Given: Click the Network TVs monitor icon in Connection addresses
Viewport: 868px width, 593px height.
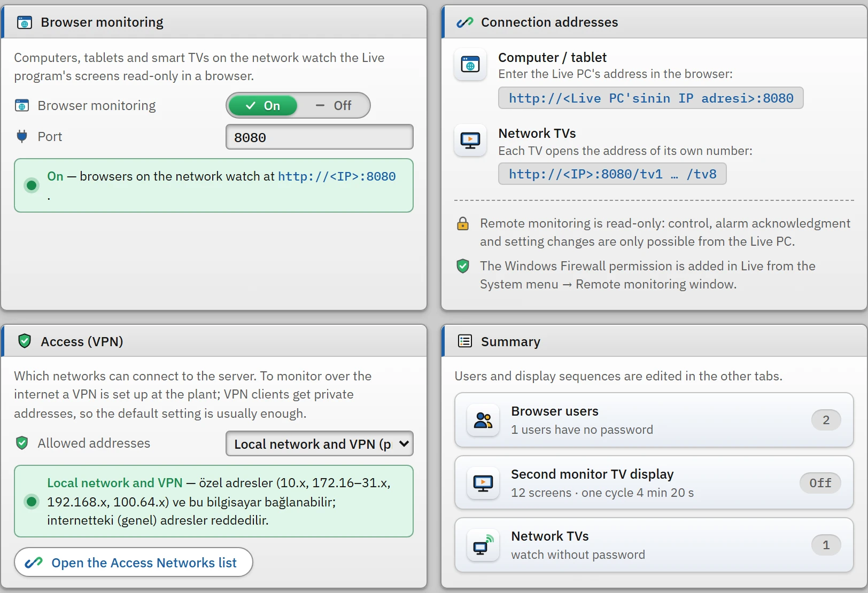Looking at the screenshot, I should click(470, 141).
